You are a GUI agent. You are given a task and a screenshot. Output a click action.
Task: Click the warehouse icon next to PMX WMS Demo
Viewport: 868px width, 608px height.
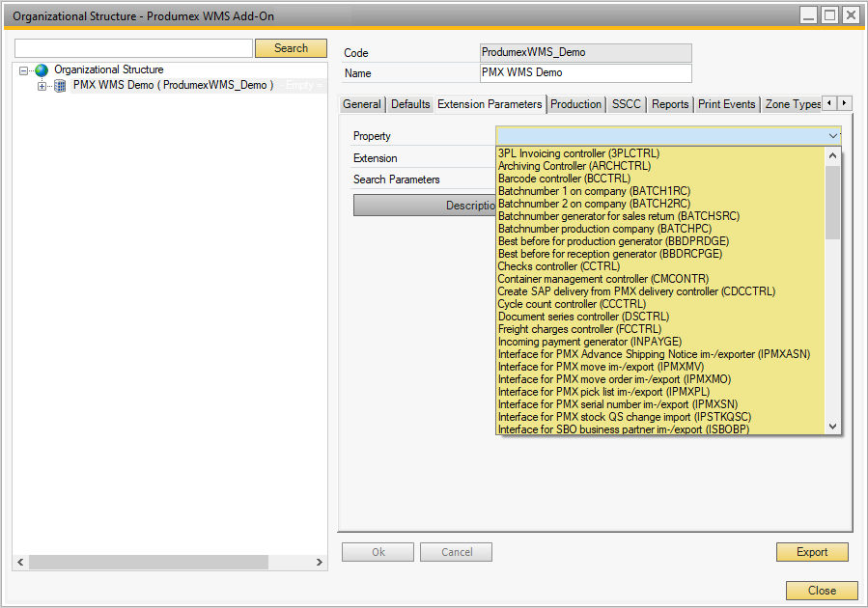click(x=59, y=85)
